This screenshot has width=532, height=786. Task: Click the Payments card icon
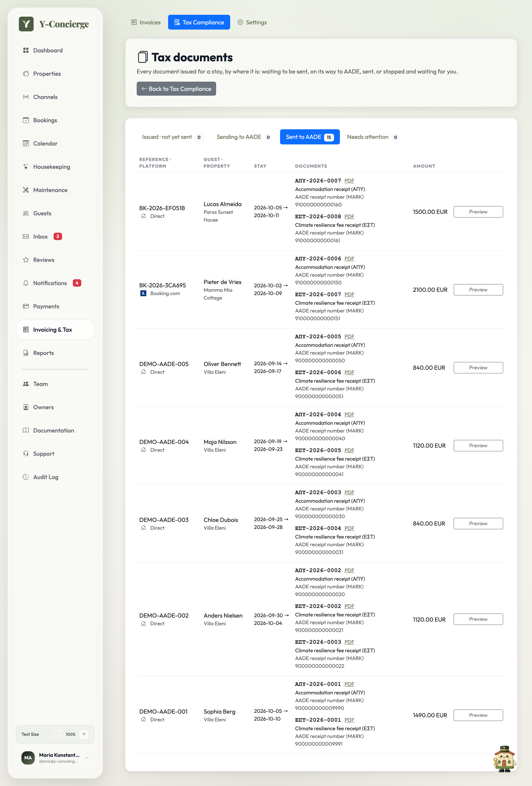[26, 306]
